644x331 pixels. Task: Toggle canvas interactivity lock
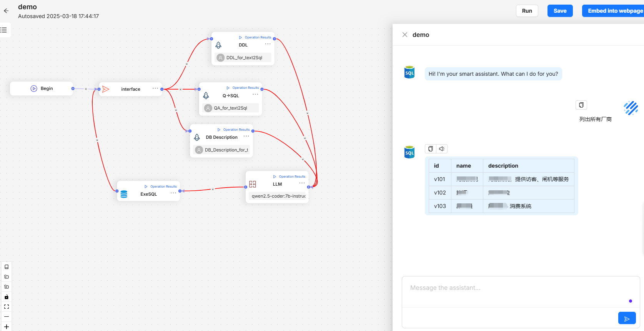[7, 297]
